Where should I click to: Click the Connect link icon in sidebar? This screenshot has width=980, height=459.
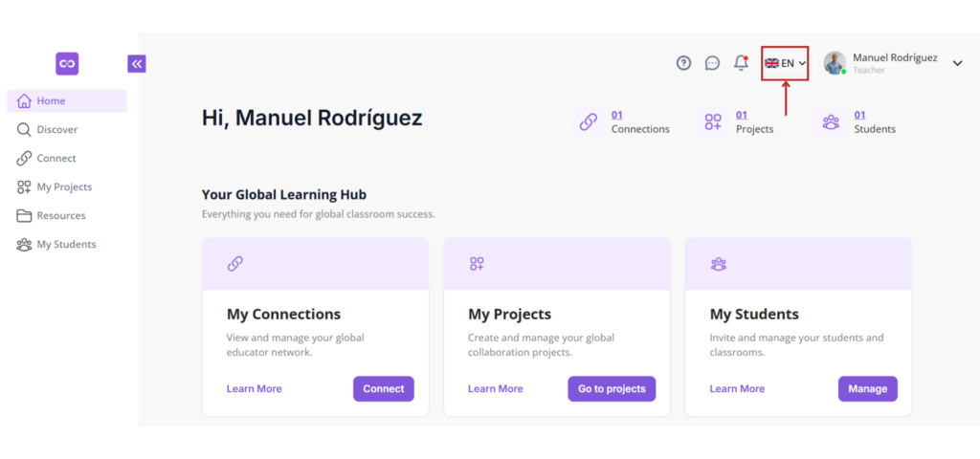coord(24,159)
